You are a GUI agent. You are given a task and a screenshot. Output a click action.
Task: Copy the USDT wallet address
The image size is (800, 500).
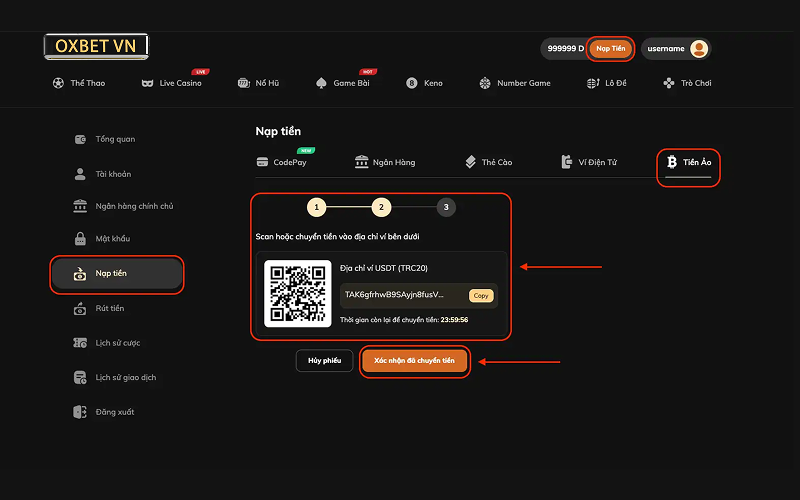(x=481, y=296)
